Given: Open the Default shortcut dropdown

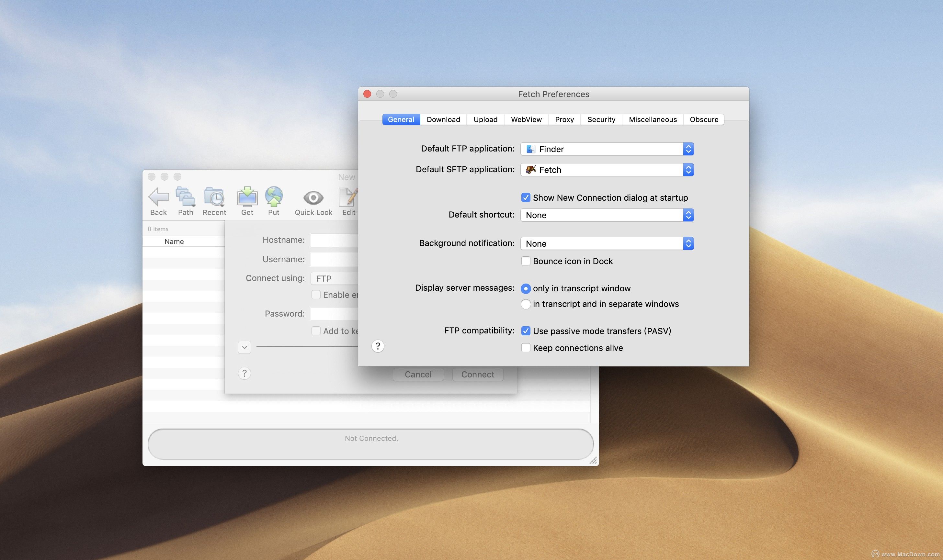Looking at the screenshot, I should click(688, 215).
